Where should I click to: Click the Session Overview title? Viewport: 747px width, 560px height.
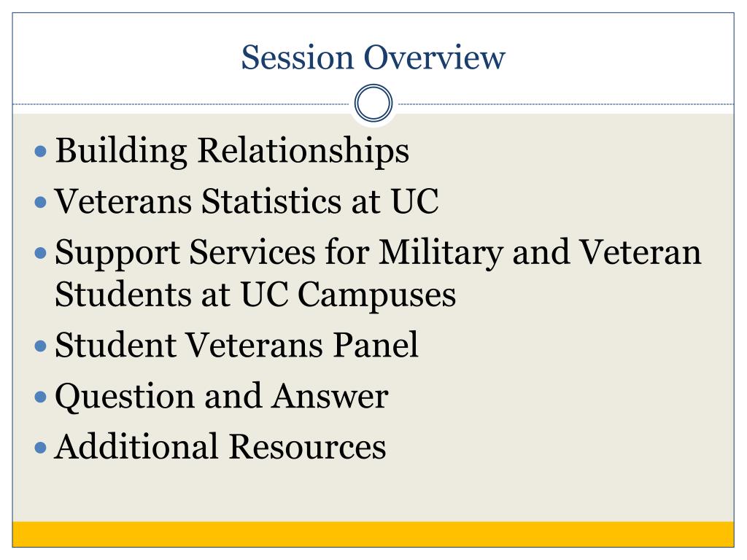(x=373, y=57)
